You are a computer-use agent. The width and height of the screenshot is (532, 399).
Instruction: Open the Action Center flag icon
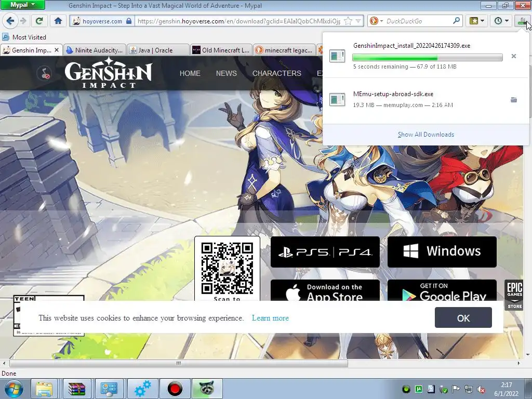pos(456,389)
